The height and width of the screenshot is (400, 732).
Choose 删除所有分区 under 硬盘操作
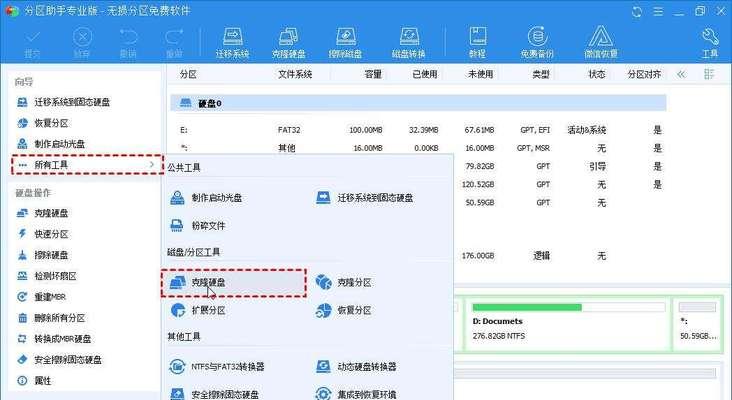[50, 318]
